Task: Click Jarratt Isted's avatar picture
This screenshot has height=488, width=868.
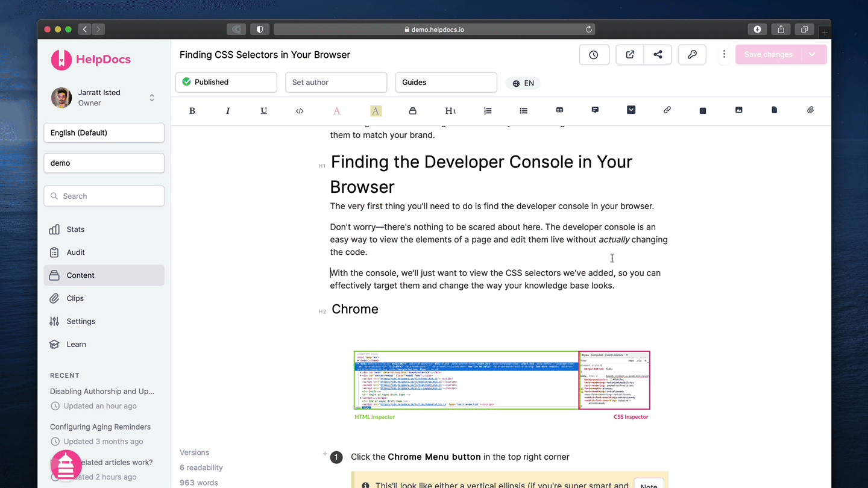Action: [61, 98]
